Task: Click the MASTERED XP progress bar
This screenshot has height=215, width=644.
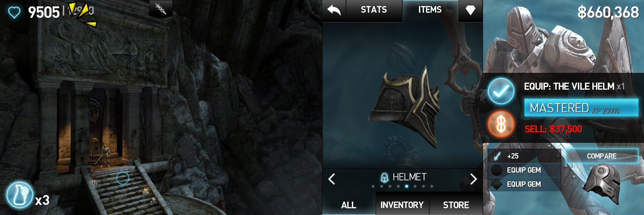Action: 581,108
